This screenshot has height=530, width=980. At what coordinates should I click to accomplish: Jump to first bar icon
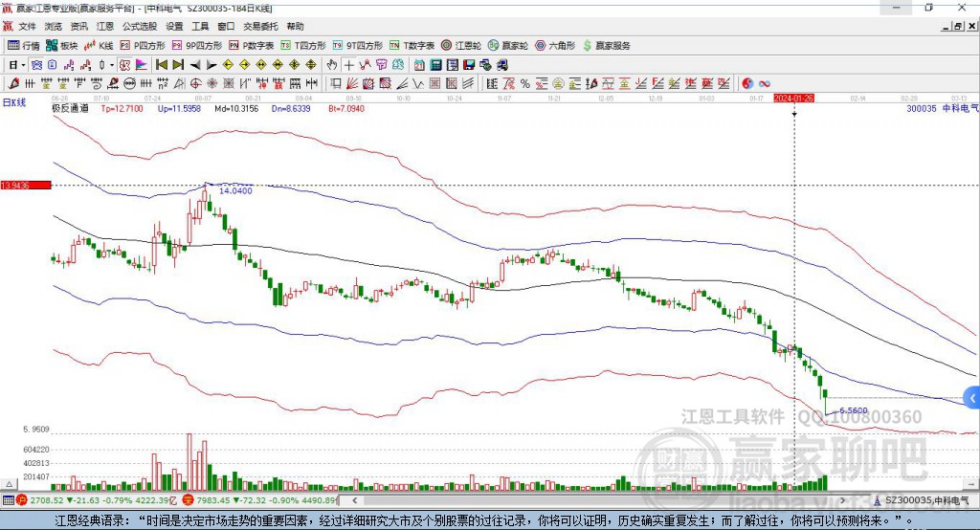coord(161,65)
